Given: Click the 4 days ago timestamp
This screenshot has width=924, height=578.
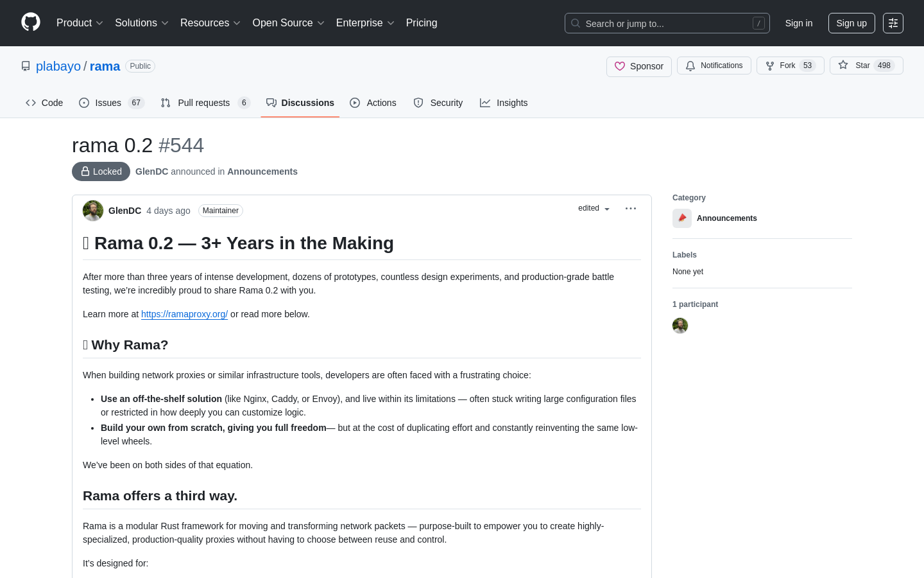Looking at the screenshot, I should tap(168, 211).
